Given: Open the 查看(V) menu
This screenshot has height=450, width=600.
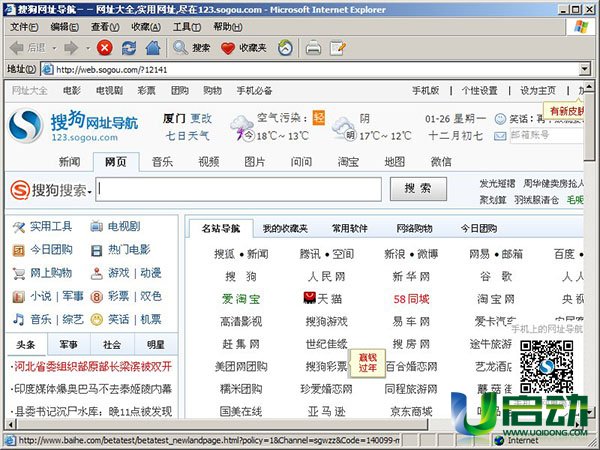Looking at the screenshot, I should click(x=105, y=27).
